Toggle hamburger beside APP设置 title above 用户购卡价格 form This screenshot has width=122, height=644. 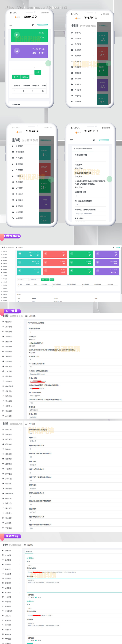[26, 316]
